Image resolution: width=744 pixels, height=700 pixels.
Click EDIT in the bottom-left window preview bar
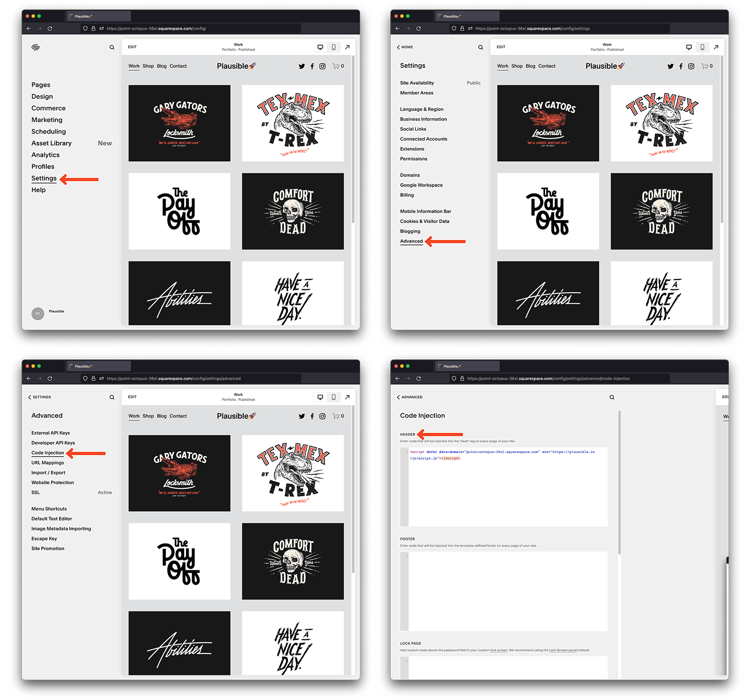[x=132, y=397]
